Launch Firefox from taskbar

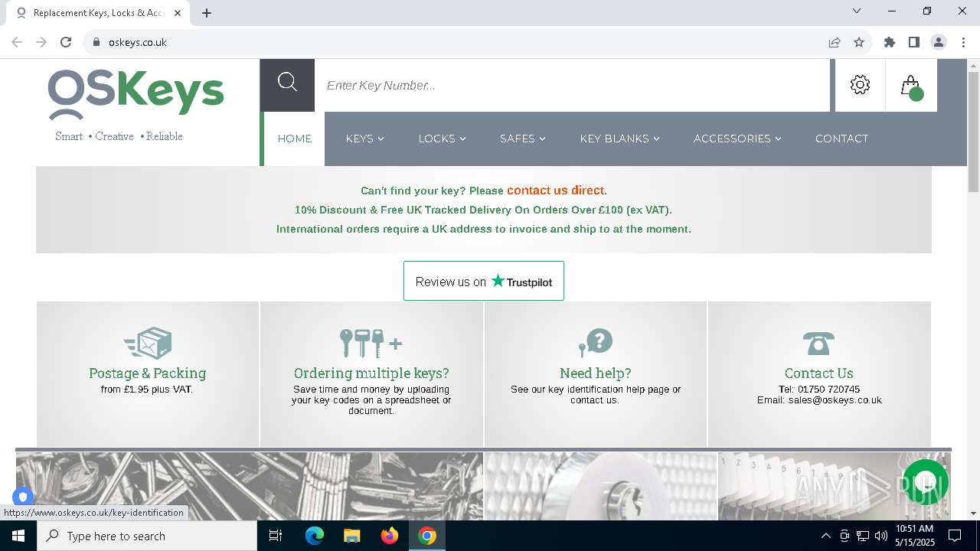tap(390, 536)
